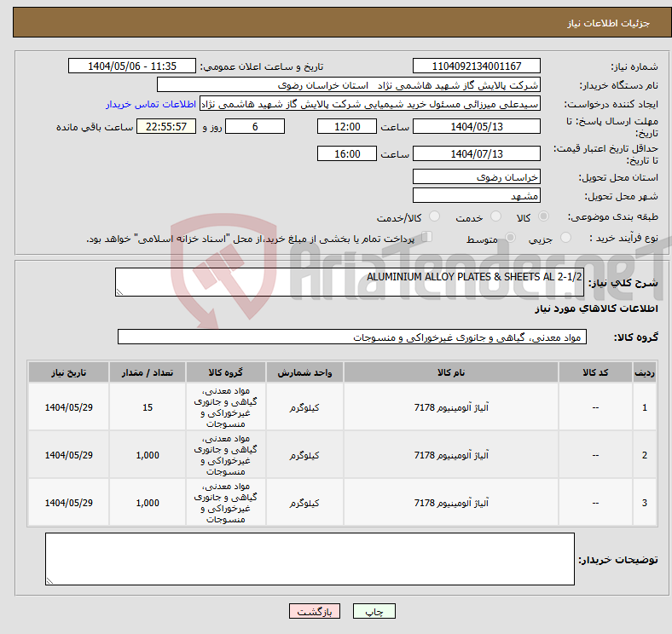Click کیلوگرم unit in row 2

304,455
